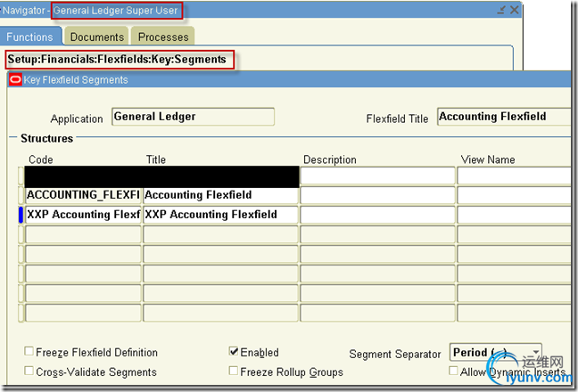578x392 pixels.
Task: Click View Name cell in XXP Accounting row
Action: point(515,215)
